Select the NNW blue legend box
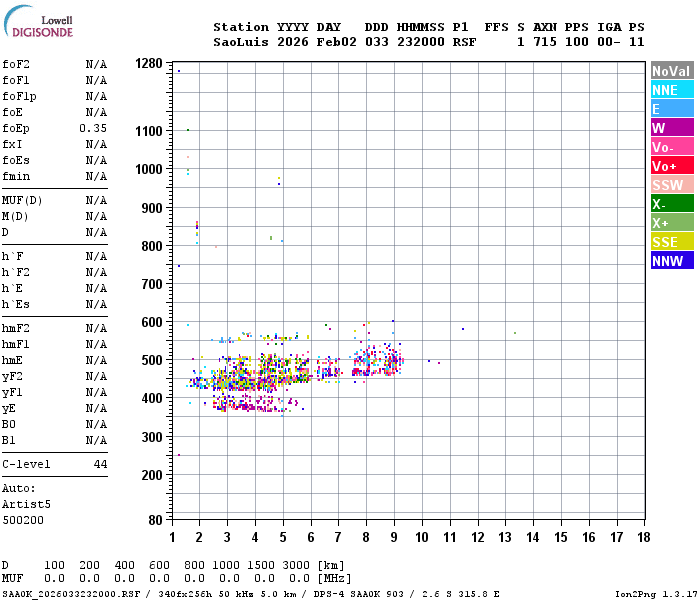This screenshot has height=600, width=700. click(672, 261)
